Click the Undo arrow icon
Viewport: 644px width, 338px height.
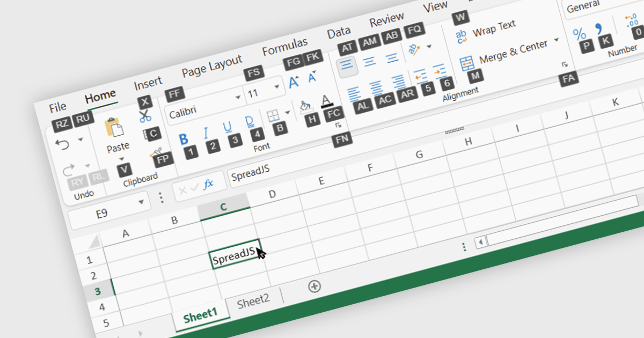63,145
